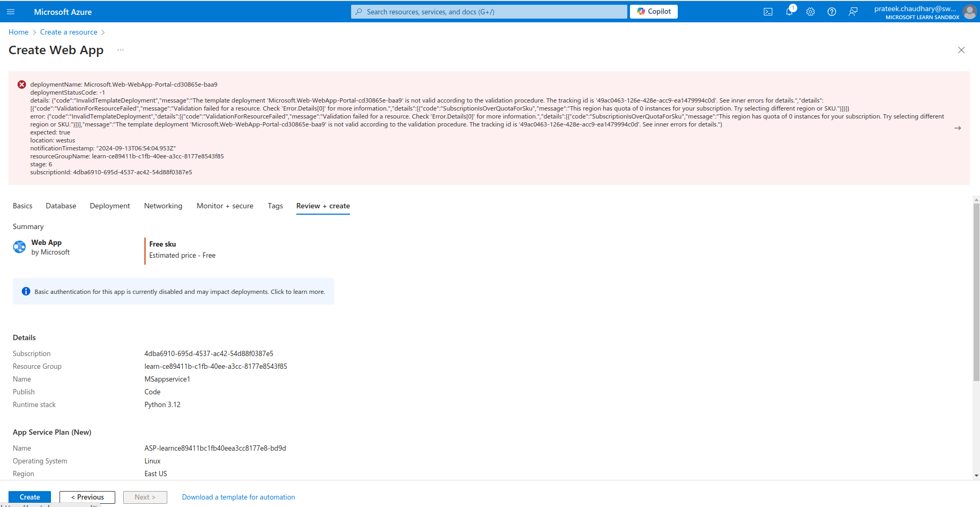Focus the search resources box

(489, 12)
